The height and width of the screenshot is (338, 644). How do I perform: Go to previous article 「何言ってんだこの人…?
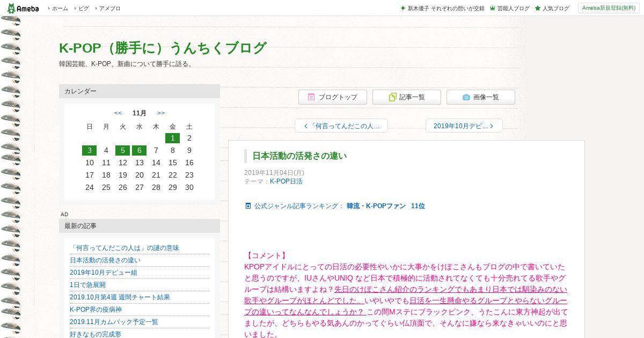pos(341,126)
